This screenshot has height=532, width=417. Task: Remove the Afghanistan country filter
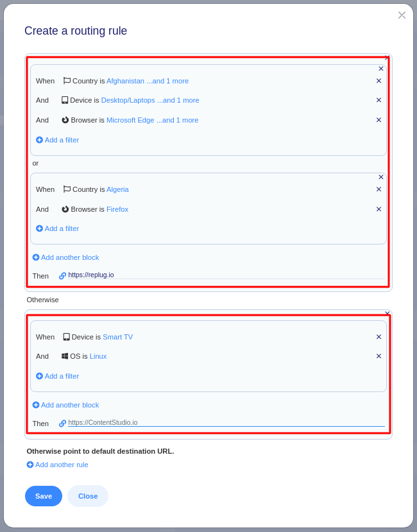379,81
